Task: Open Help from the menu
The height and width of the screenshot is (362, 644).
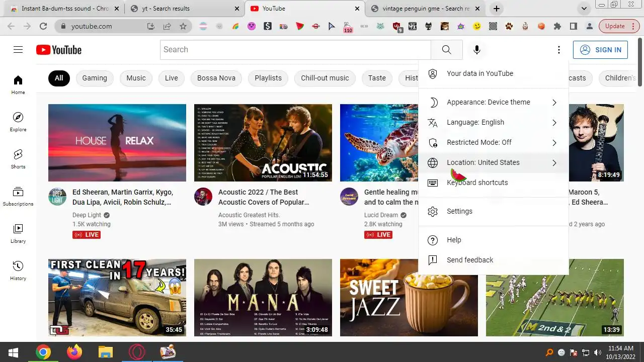Action: click(494, 240)
